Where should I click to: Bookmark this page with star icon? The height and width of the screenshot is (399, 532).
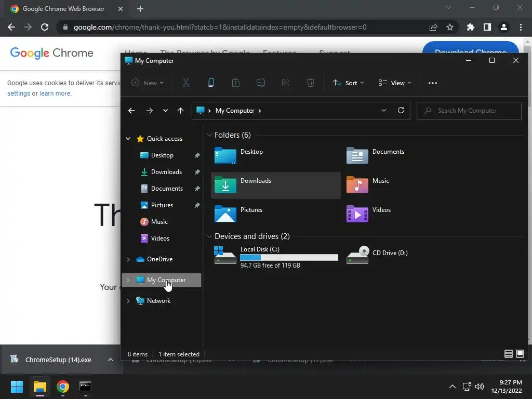(450, 27)
